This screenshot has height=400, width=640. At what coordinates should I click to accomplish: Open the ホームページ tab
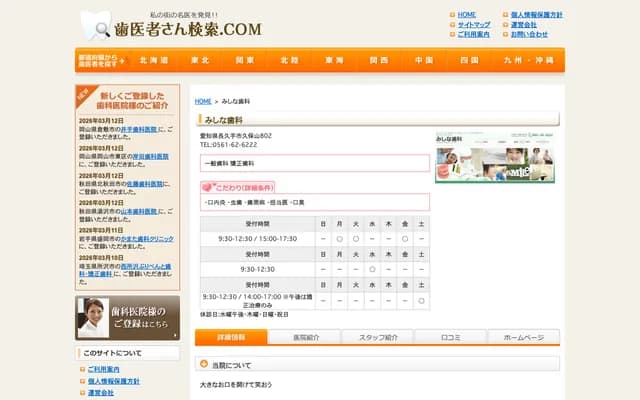(x=524, y=338)
